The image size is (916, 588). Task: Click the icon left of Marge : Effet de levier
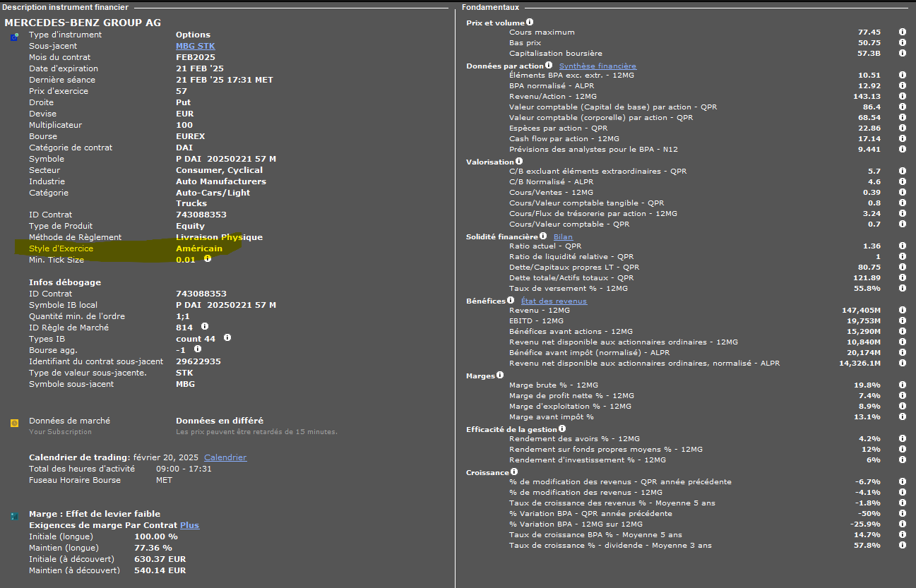14,516
